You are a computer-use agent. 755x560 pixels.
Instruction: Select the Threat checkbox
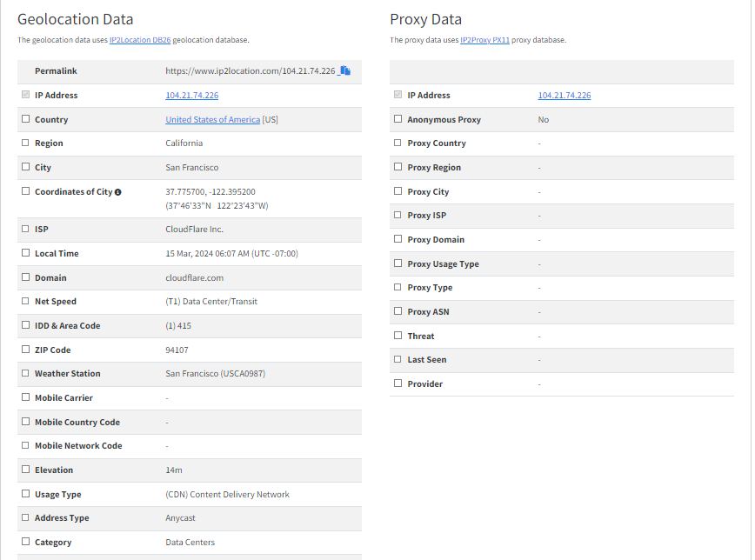398,336
